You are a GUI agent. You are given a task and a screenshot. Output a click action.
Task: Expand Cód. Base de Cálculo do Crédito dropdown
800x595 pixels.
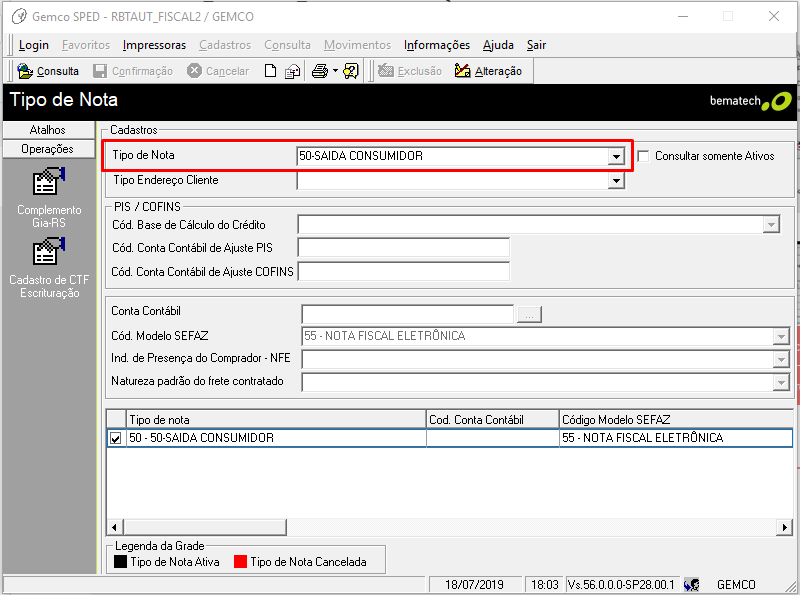[x=771, y=225]
